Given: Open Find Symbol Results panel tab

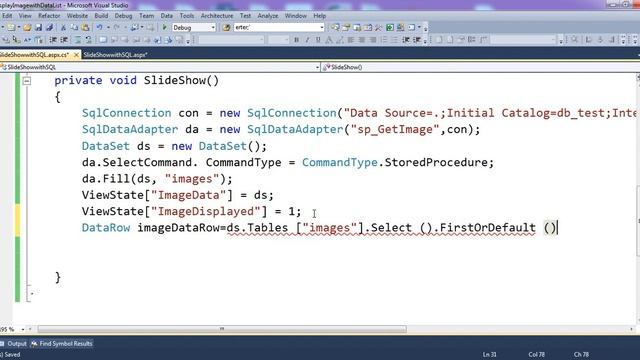Looking at the screenshot, I should pos(62,344).
